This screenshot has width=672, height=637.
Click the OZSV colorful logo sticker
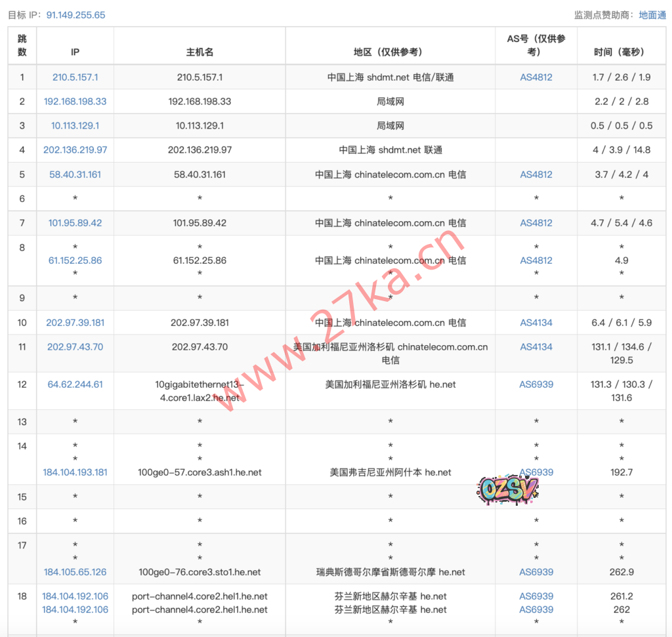point(508,487)
